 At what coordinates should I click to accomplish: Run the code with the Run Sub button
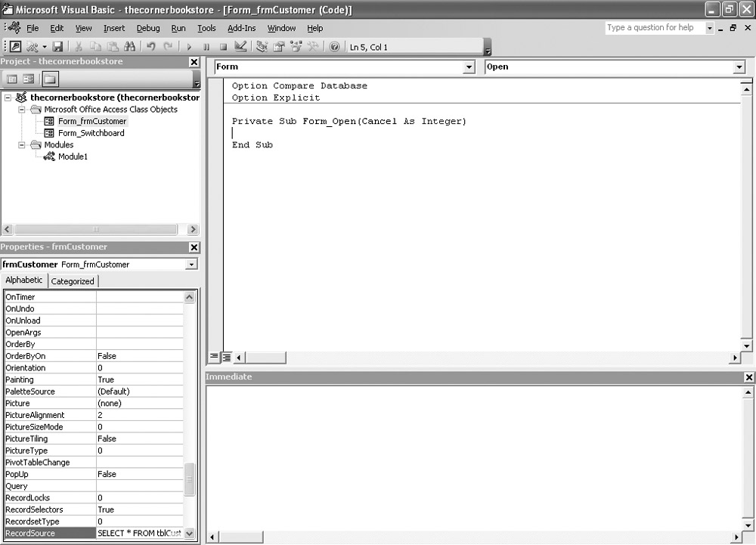[189, 47]
